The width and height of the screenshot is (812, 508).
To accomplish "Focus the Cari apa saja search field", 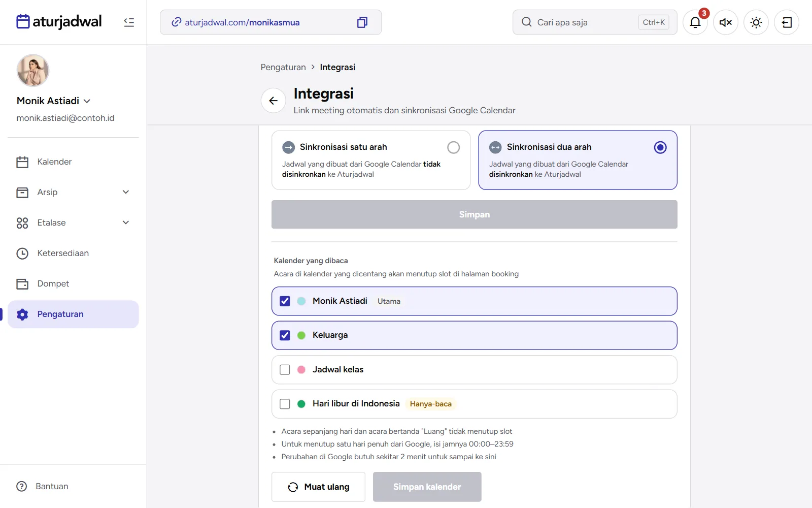I will coord(595,22).
